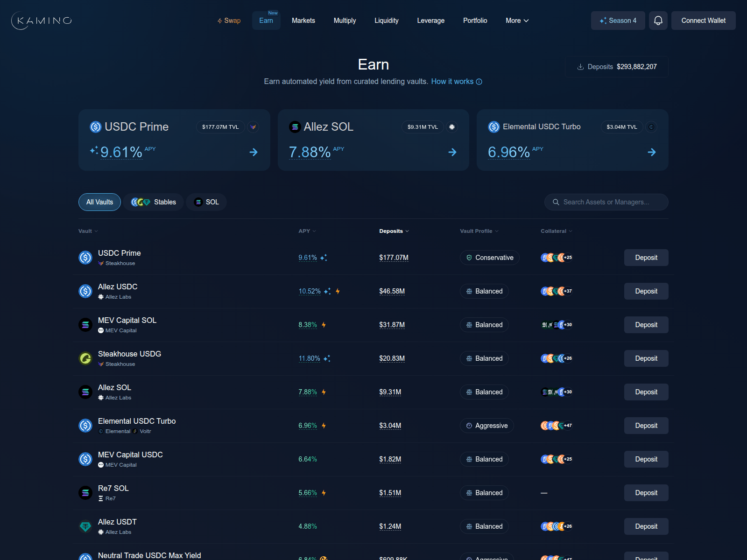Go to the Portfolio tab
Image resolution: width=747 pixels, height=560 pixels.
click(475, 21)
